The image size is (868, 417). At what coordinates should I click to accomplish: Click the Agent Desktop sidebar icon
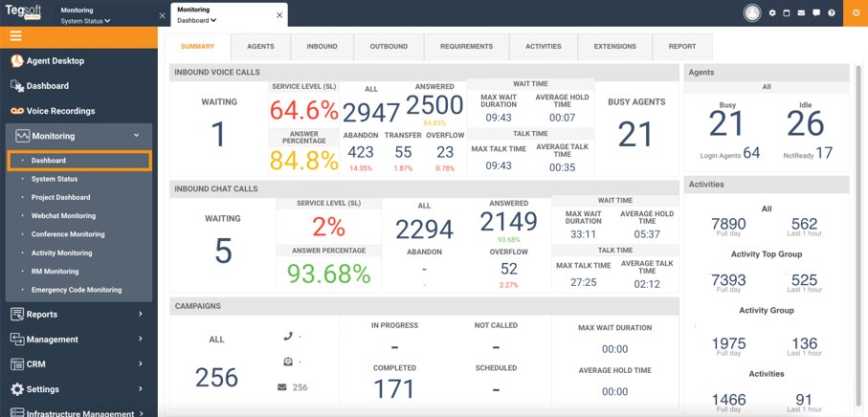click(x=17, y=61)
